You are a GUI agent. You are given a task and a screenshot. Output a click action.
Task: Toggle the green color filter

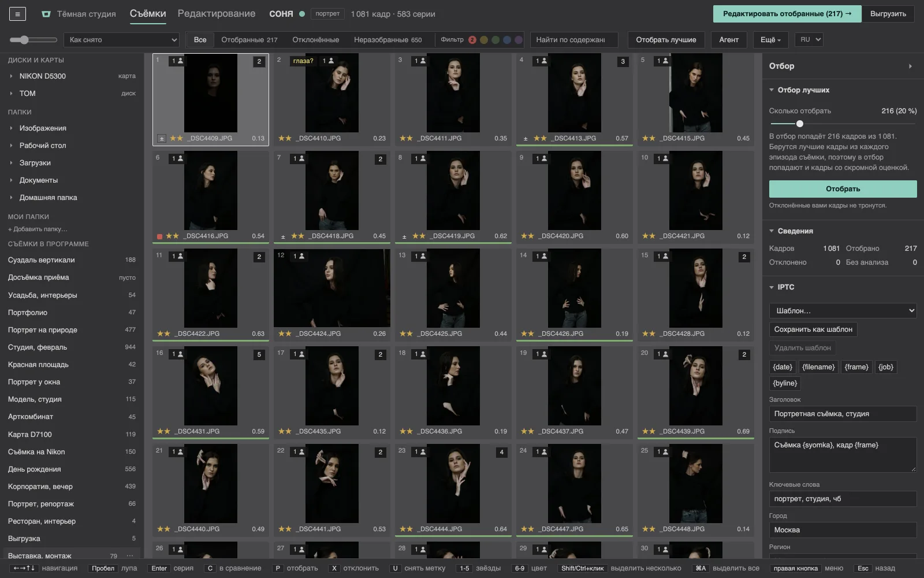click(x=495, y=40)
